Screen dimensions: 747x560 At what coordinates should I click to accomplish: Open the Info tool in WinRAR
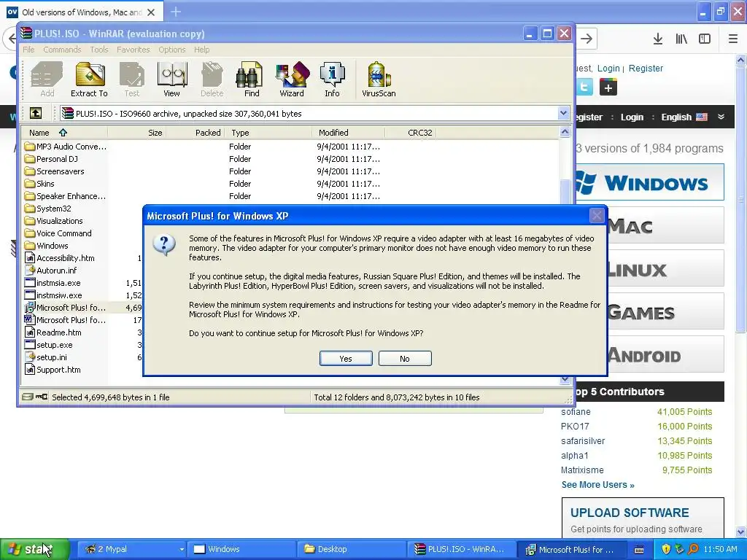coord(332,79)
